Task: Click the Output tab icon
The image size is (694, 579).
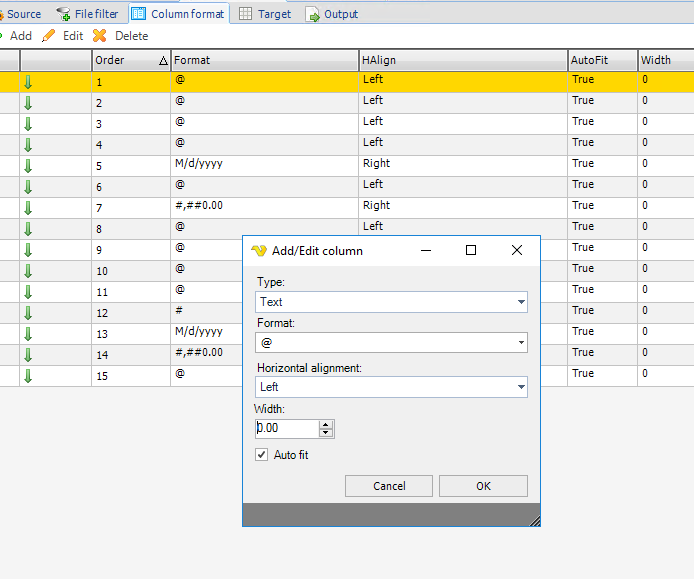Action: pyautogui.click(x=313, y=14)
